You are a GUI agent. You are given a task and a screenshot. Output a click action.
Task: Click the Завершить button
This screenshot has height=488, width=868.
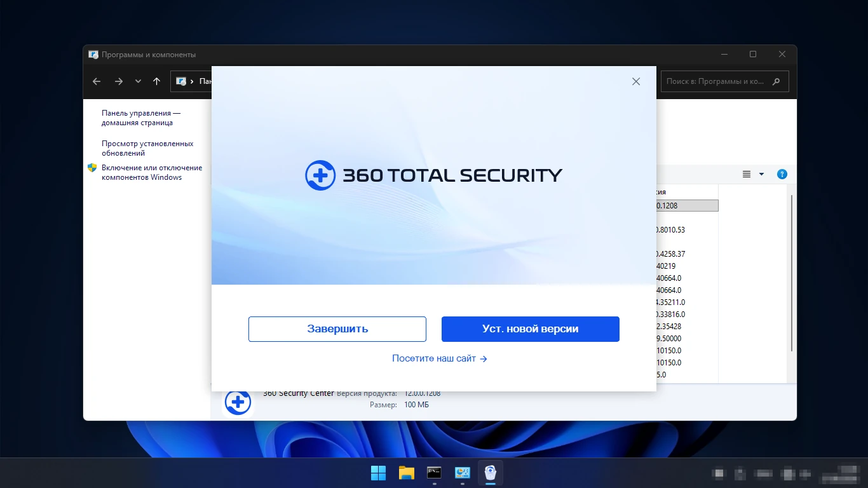pos(337,329)
